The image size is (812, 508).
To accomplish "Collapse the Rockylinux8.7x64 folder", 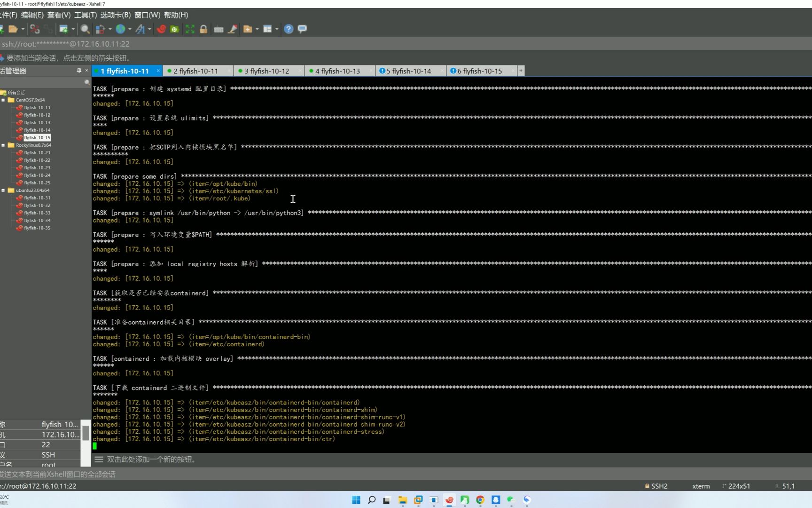I will coord(3,145).
